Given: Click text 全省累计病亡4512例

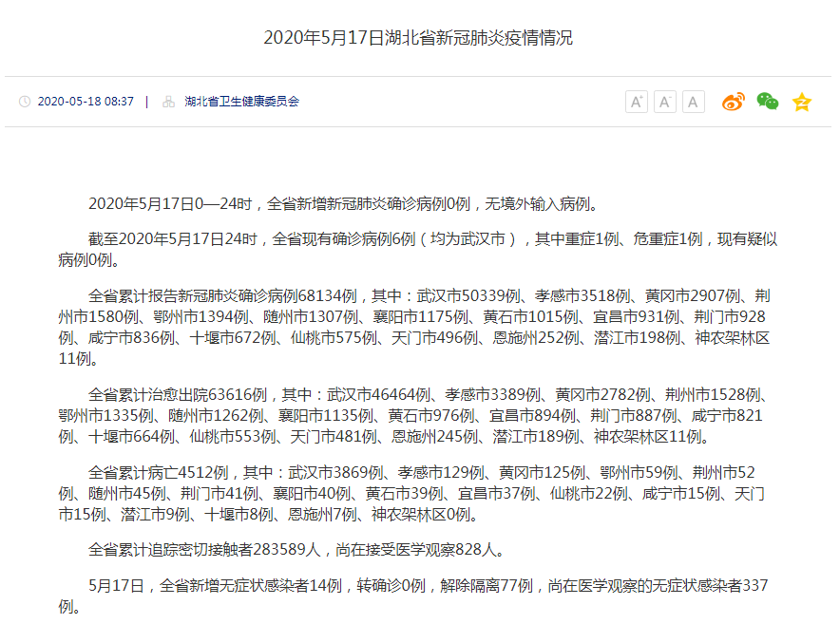Looking at the screenshot, I should 159,472.
